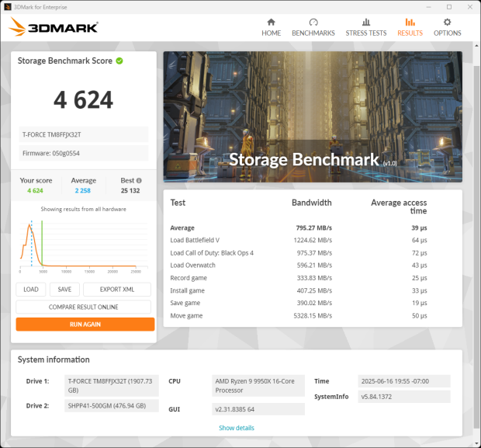This screenshot has height=448, width=481.
Task: Click the Storage Benchmark Score heading
Action: [64, 61]
